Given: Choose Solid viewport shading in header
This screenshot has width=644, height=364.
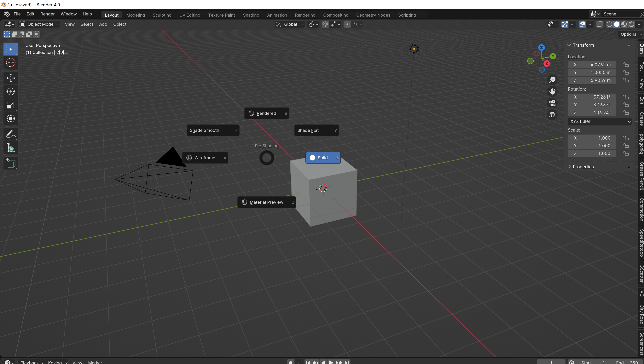Looking at the screenshot, I should coord(617,24).
